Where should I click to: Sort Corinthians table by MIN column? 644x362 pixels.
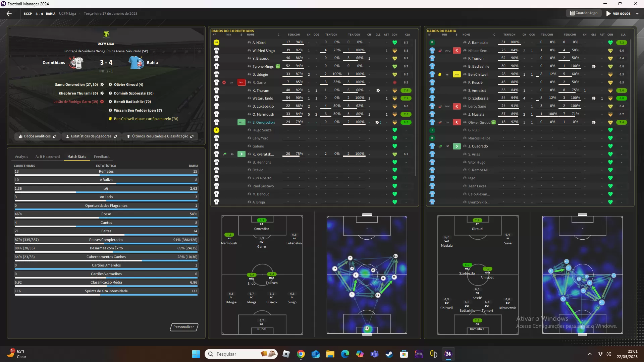tap(229, 35)
